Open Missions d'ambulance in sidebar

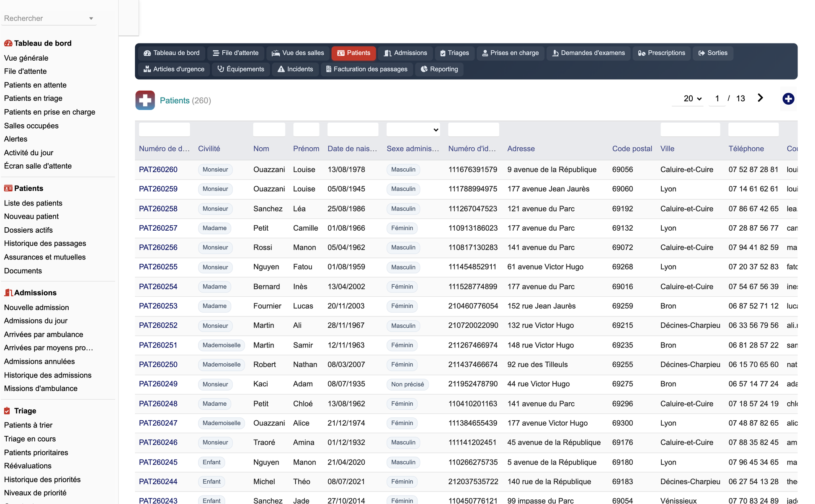pos(41,388)
